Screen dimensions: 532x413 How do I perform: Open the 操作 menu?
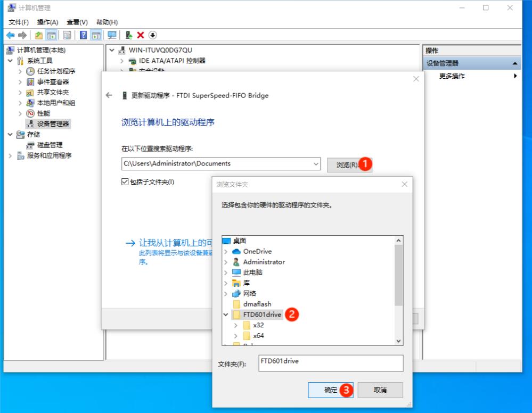(47, 22)
